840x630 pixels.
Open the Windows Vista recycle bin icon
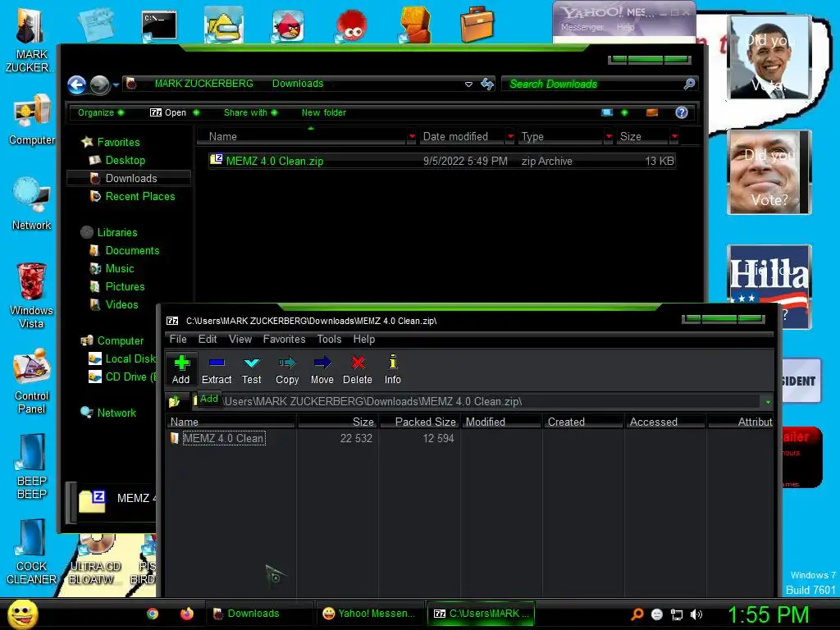click(32, 295)
